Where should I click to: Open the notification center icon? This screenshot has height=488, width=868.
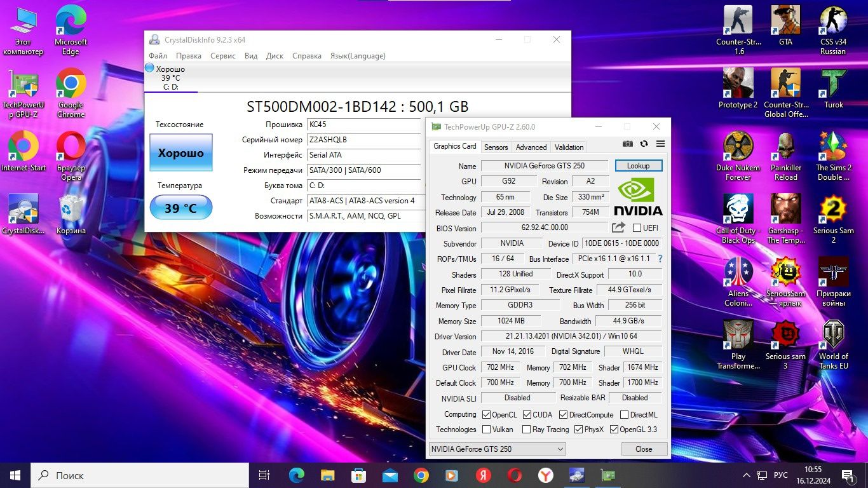coord(848,475)
